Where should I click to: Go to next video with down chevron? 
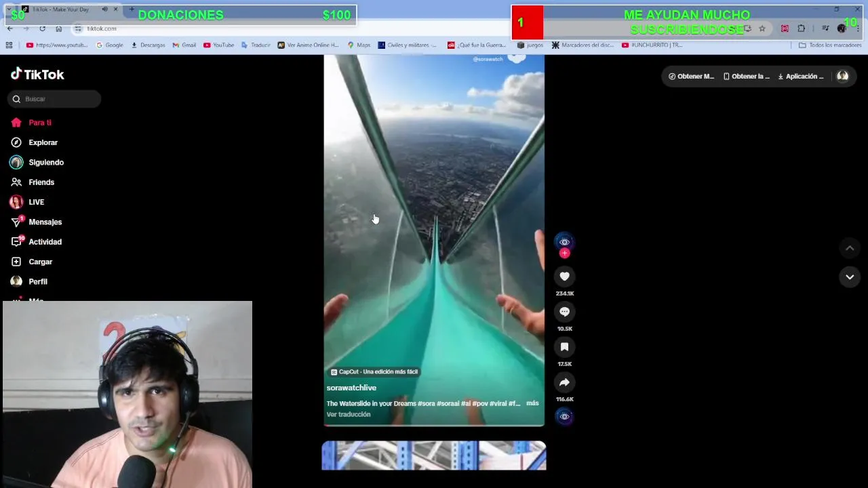(850, 277)
